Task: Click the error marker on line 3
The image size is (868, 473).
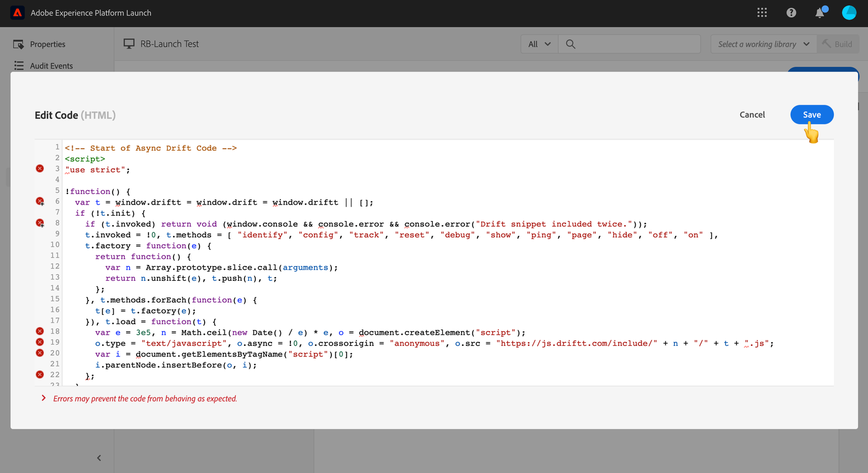Action: (x=40, y=169)
